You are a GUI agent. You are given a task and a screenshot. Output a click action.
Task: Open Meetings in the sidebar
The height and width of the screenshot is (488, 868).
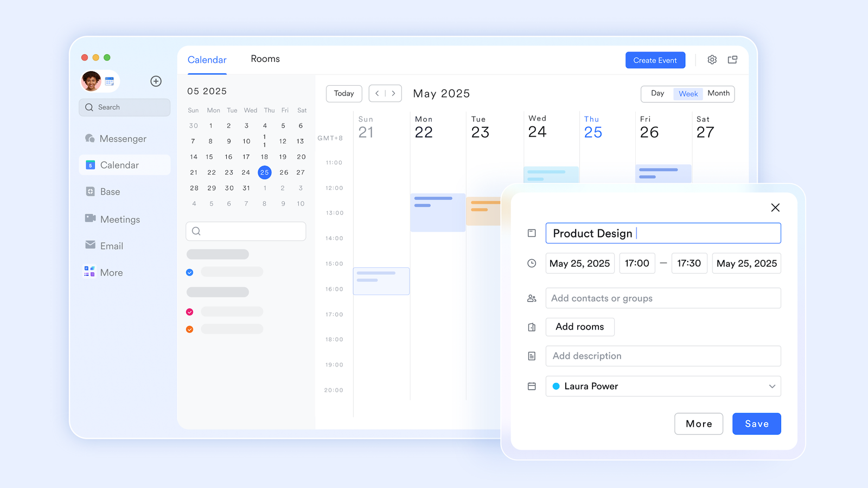[119, 219]
